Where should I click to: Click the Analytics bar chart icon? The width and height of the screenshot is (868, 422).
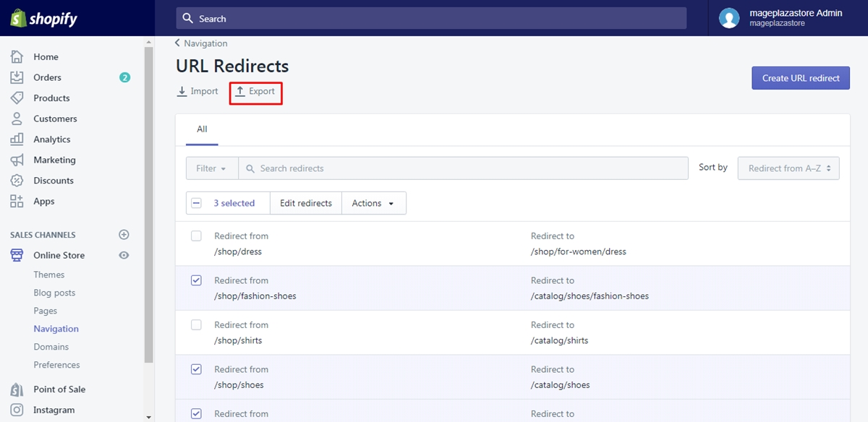17,139
